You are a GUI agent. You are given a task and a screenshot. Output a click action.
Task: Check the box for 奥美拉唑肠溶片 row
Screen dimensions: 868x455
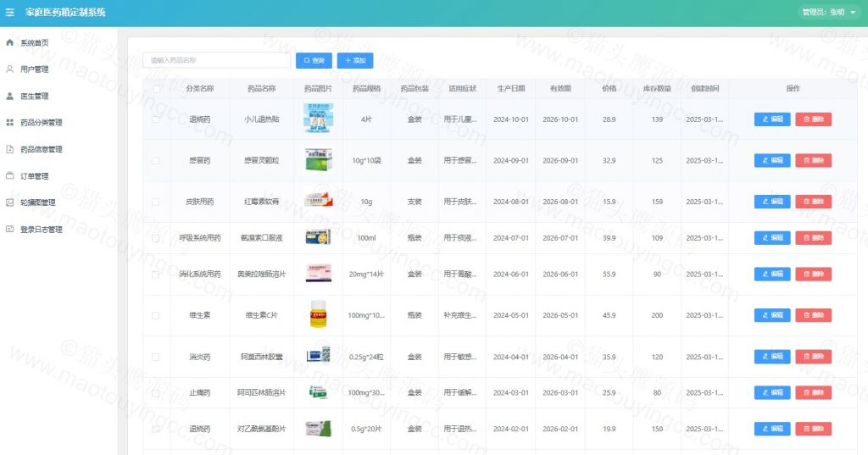point(156,274)
